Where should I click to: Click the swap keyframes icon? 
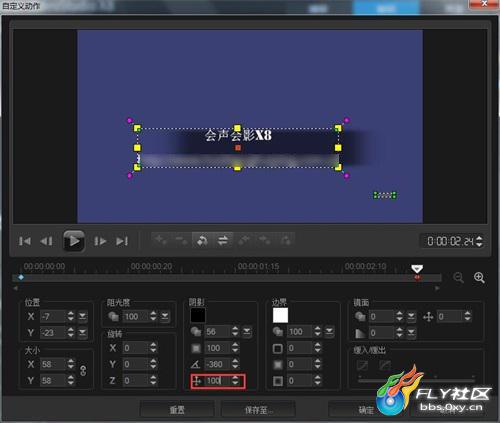point(223,240)
